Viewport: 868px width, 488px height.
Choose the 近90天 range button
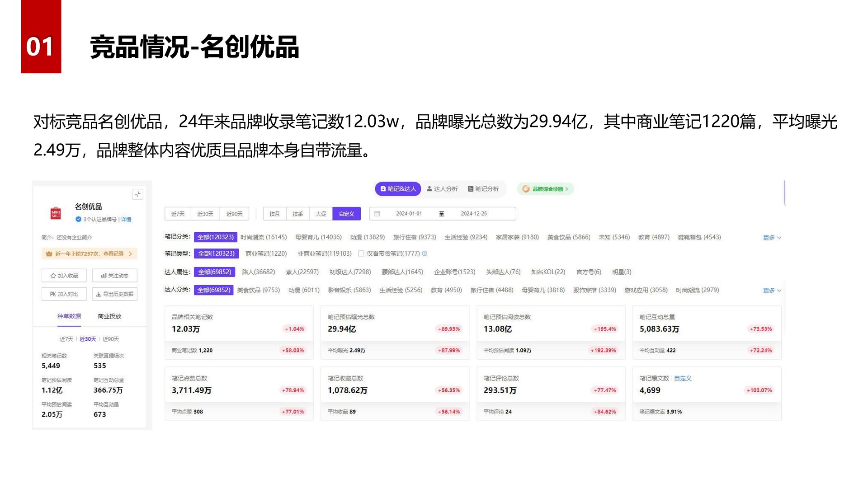(234, 214)
